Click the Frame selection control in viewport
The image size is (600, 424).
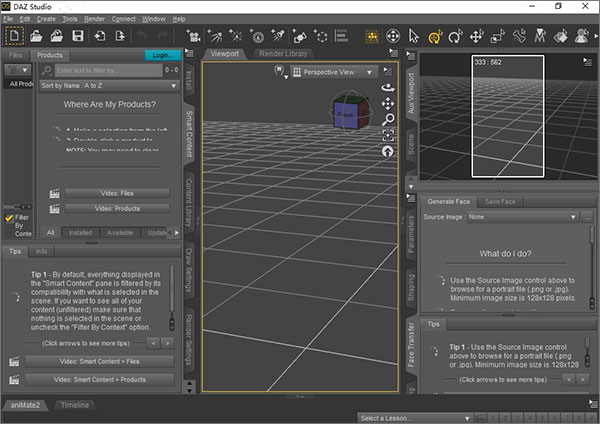(x=388, y=134)
